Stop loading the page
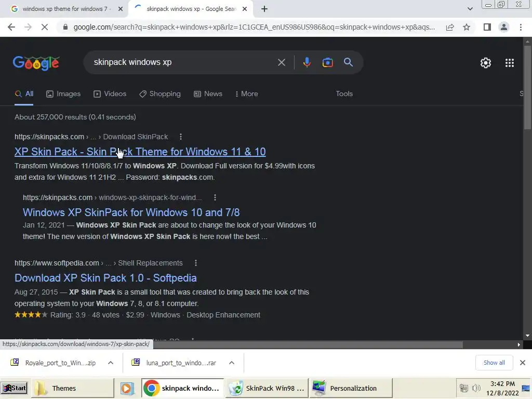 tap(45, 27)
